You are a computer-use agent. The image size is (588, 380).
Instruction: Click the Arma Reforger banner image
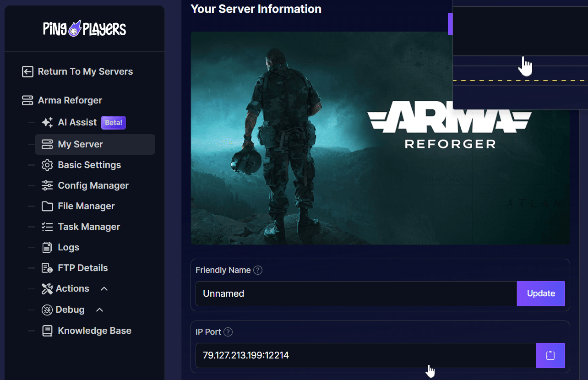(x=380, y=138)
